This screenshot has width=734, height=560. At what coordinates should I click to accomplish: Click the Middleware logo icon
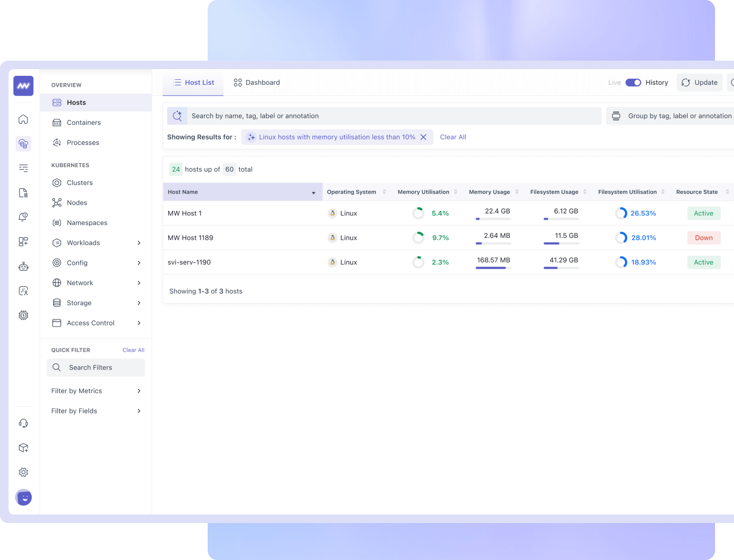click(x=23, y=86)
